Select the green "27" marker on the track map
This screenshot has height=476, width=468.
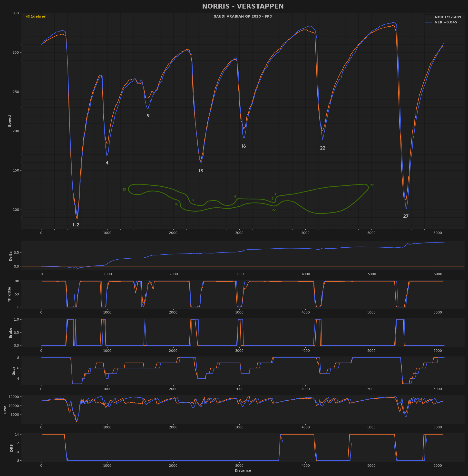tap(372, 185)
